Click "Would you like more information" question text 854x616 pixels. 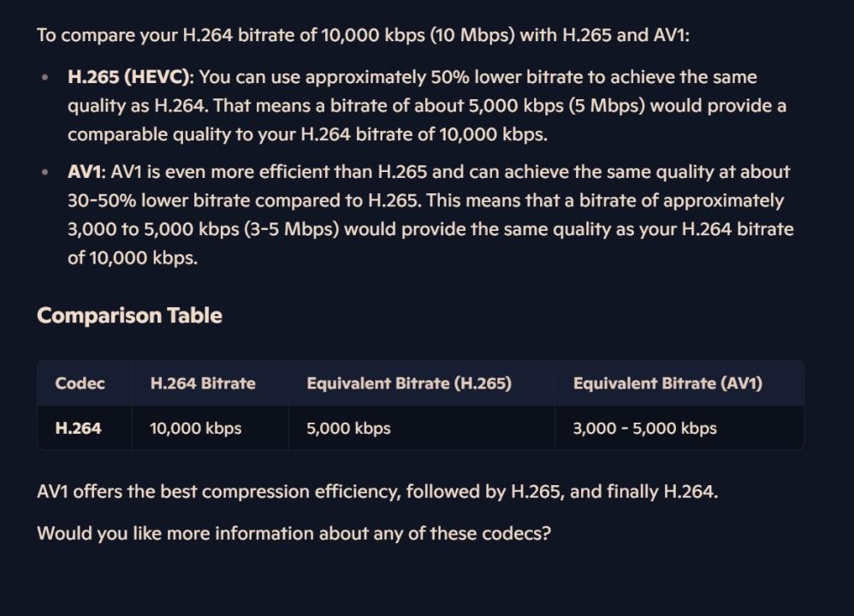(294, 533)
